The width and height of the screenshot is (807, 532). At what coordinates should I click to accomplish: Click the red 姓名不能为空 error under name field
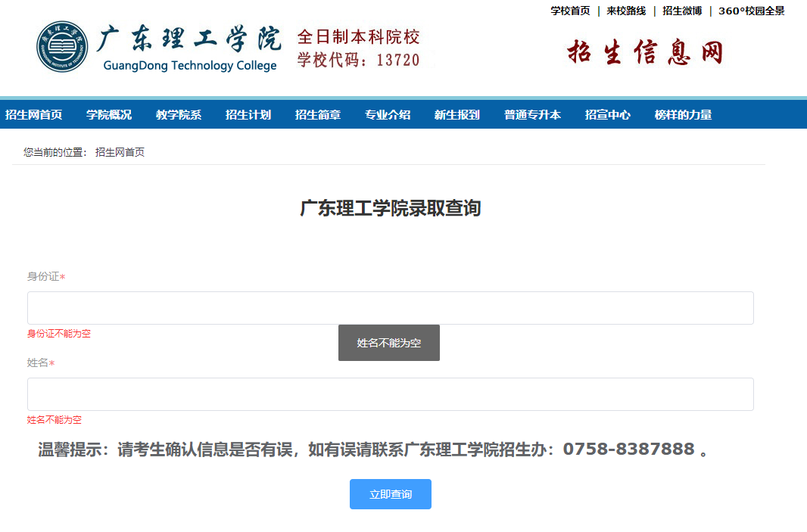click(x=54, y=420)
